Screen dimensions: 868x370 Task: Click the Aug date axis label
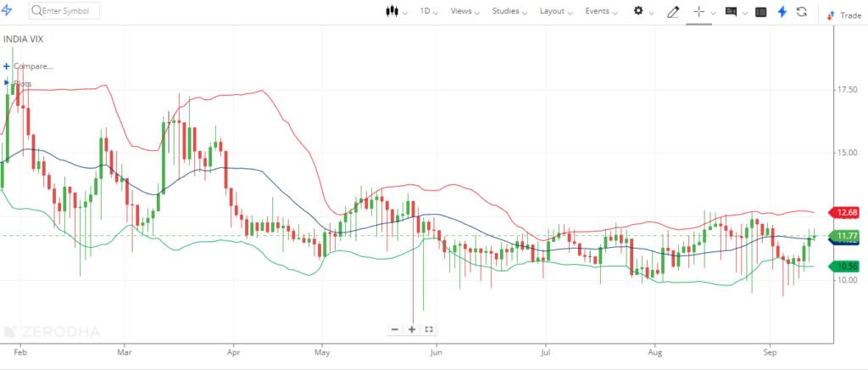point(655,351)
